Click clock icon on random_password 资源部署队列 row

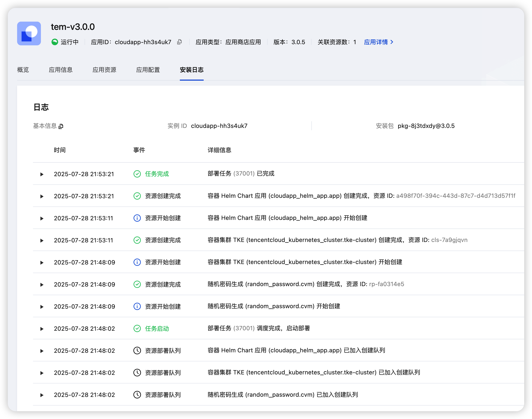137,395
